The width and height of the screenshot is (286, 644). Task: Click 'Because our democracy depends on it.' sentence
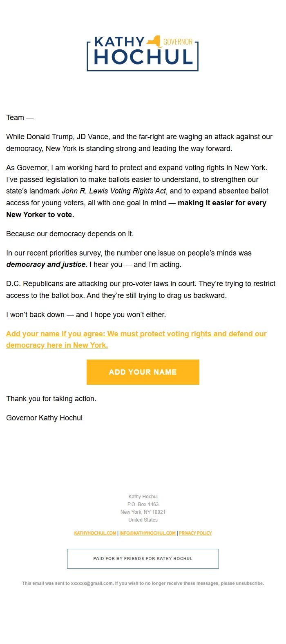coord(70,234)
